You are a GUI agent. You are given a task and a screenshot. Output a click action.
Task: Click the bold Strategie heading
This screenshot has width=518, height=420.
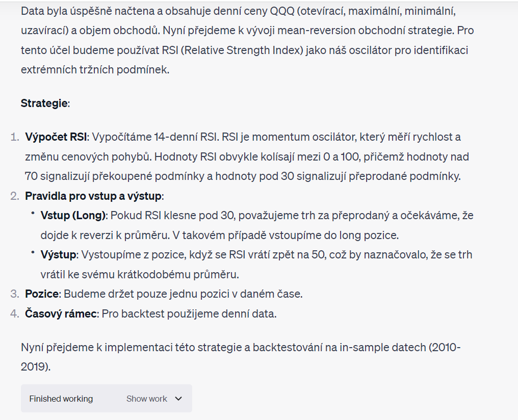(x=44, y=103)
